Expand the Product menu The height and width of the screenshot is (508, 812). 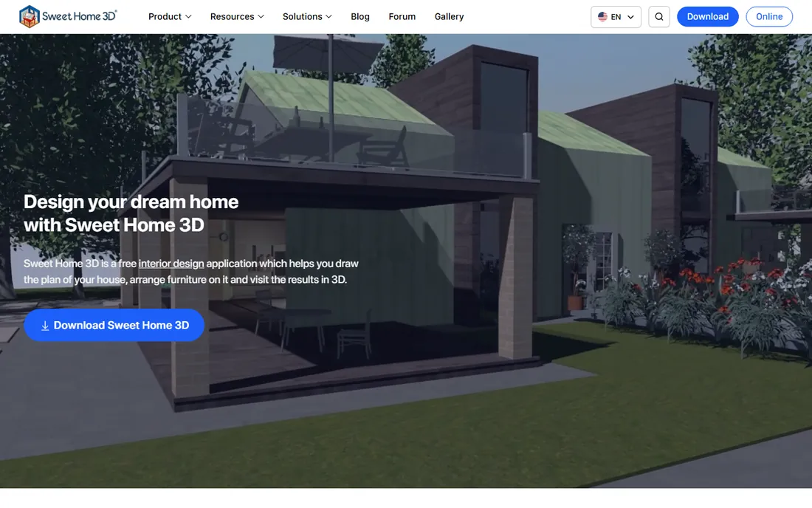pyautogui.click(x=170, y=16)
